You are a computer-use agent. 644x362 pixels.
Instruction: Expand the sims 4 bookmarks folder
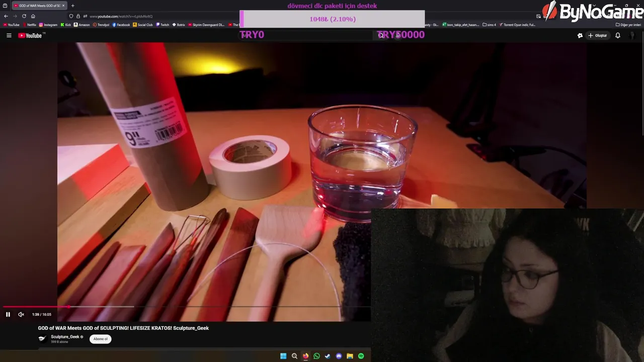(489, 25)
